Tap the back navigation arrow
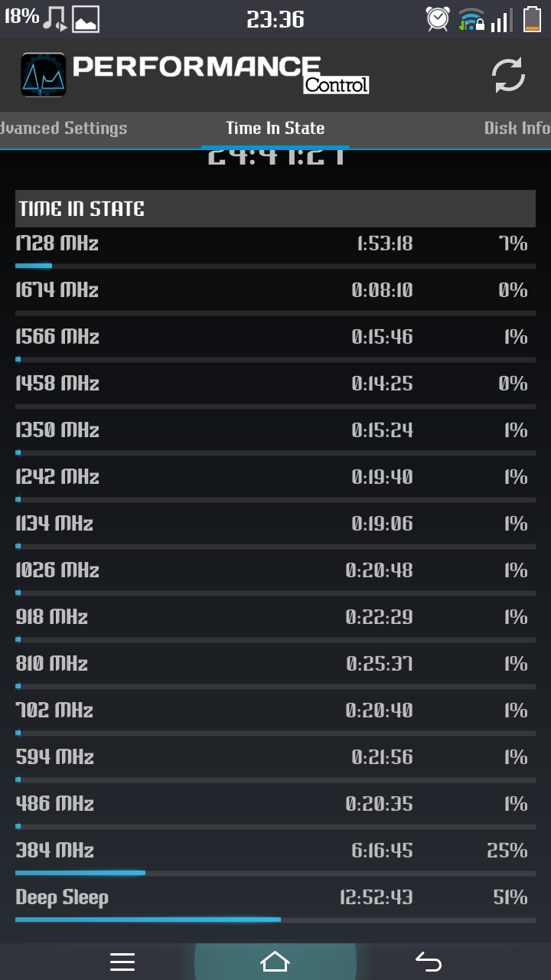 tap(429, 962)
